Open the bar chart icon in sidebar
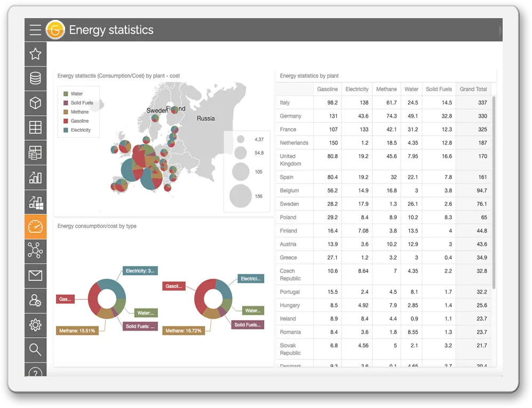 (x=35, y=177)
